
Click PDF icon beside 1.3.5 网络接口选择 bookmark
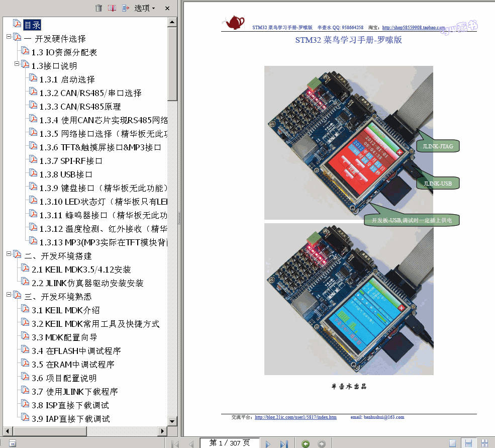click(33, 132)
